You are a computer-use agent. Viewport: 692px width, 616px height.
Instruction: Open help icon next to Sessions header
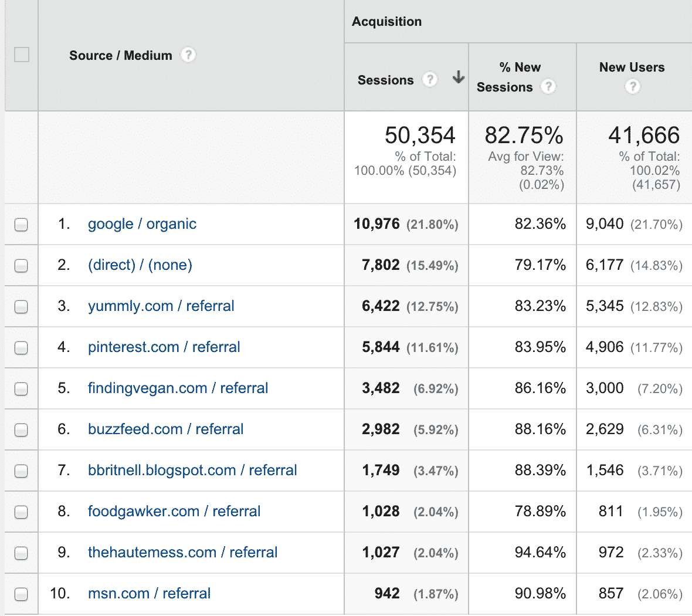429,79
